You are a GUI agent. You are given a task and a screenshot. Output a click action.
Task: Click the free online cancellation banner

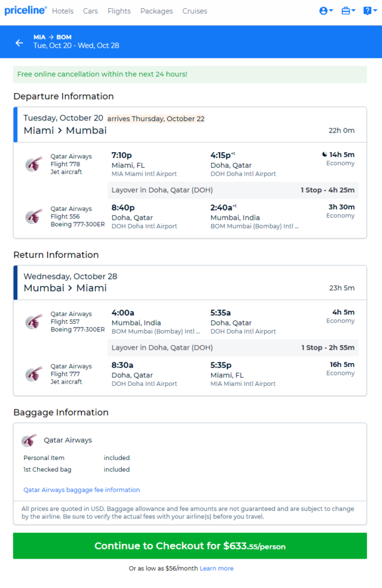coord(190,74)
